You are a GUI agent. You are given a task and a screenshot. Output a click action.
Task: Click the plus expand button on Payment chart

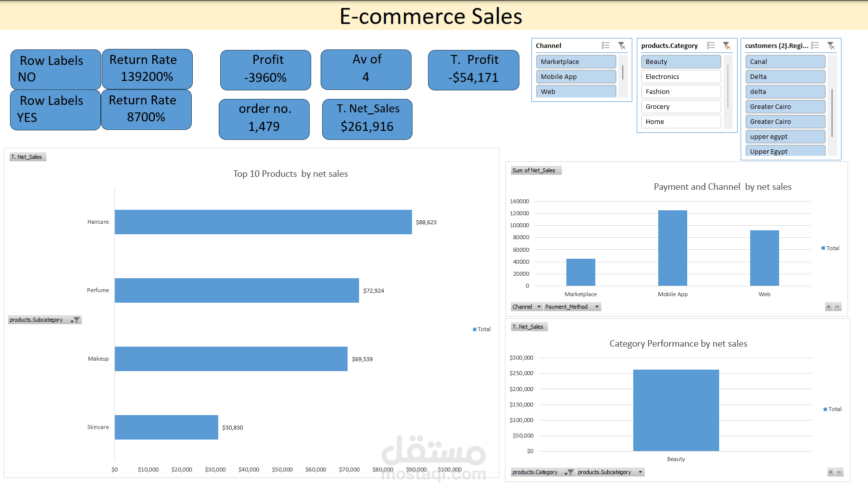point(829,307)
